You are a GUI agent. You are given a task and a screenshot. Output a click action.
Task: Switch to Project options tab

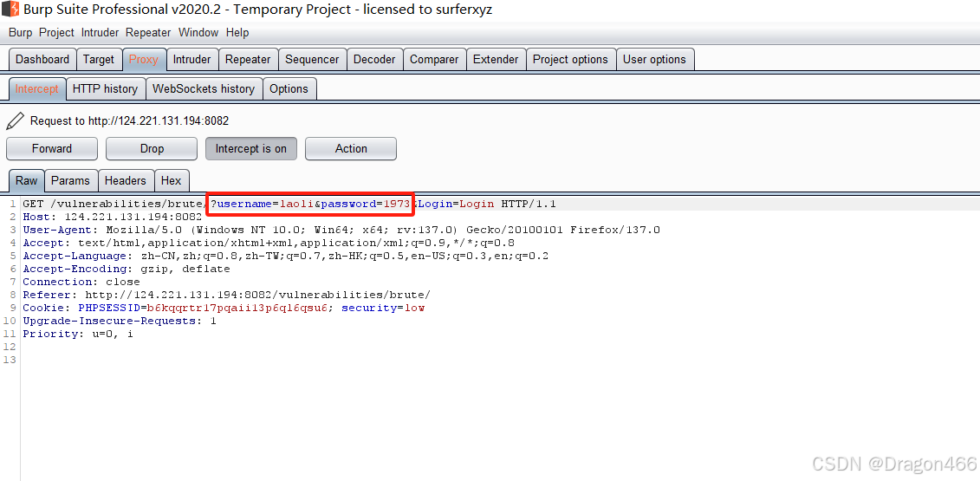pyautogui.click(x=571, y=60)
